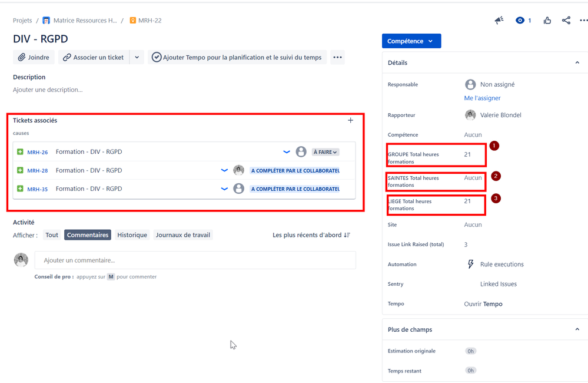Click priority chevron on MRH-35 row
588x383 pixels.
224,189
